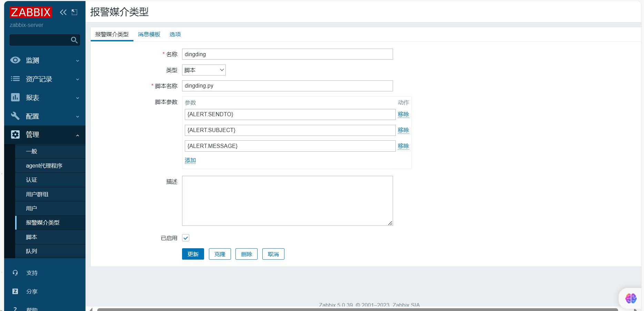
Task: Click the {ALERT.SUBJECT} parameter field
Action: click(x=290, y=130)
